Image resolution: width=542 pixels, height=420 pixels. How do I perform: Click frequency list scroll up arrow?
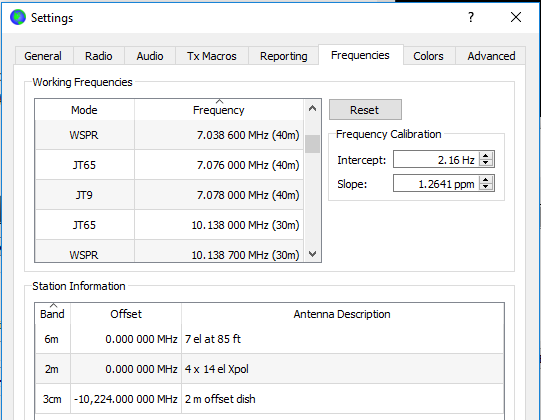coord(312,109)
